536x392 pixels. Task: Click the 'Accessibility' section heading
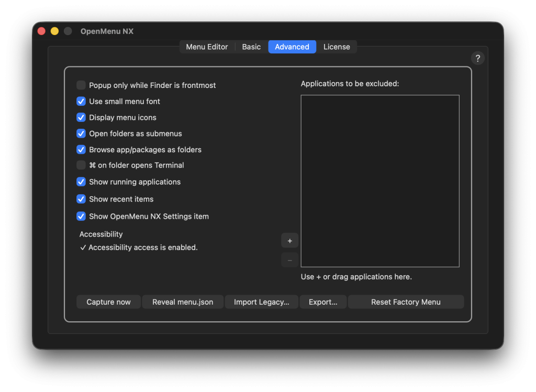[x=101, y=234]
